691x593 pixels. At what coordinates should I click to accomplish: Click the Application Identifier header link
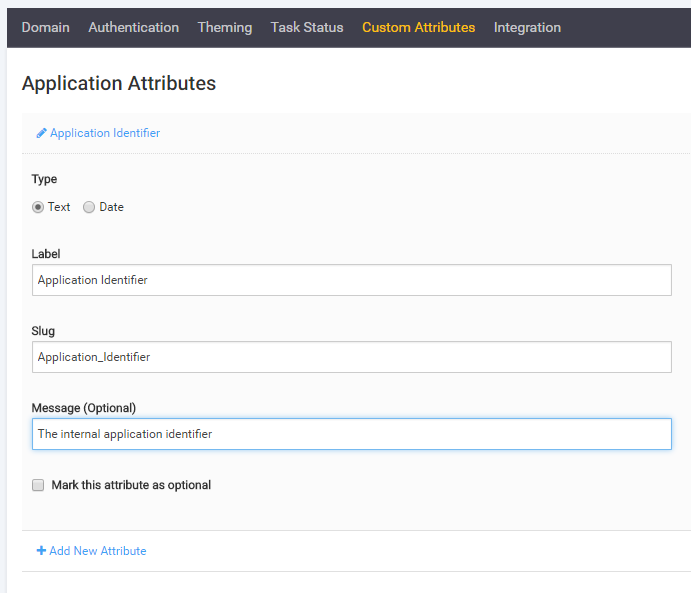tap(105, 133)
